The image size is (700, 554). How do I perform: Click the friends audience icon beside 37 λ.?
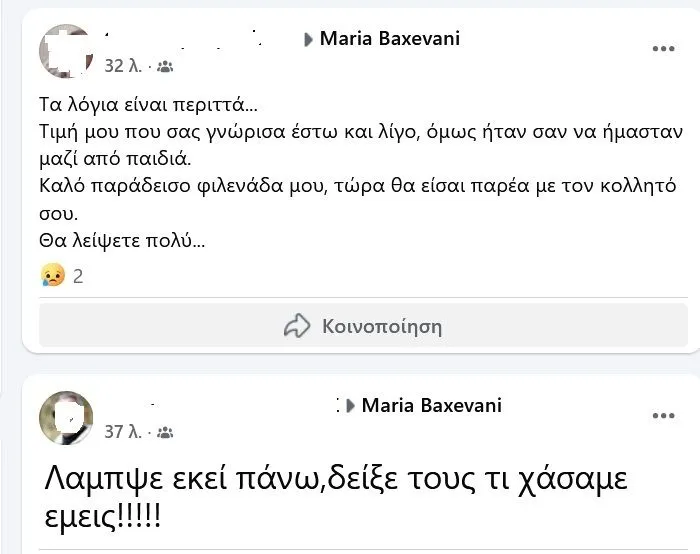tap(165, 433)
